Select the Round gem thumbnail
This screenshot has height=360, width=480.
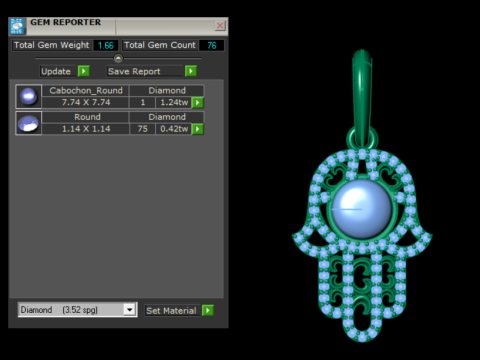[29, 123]
